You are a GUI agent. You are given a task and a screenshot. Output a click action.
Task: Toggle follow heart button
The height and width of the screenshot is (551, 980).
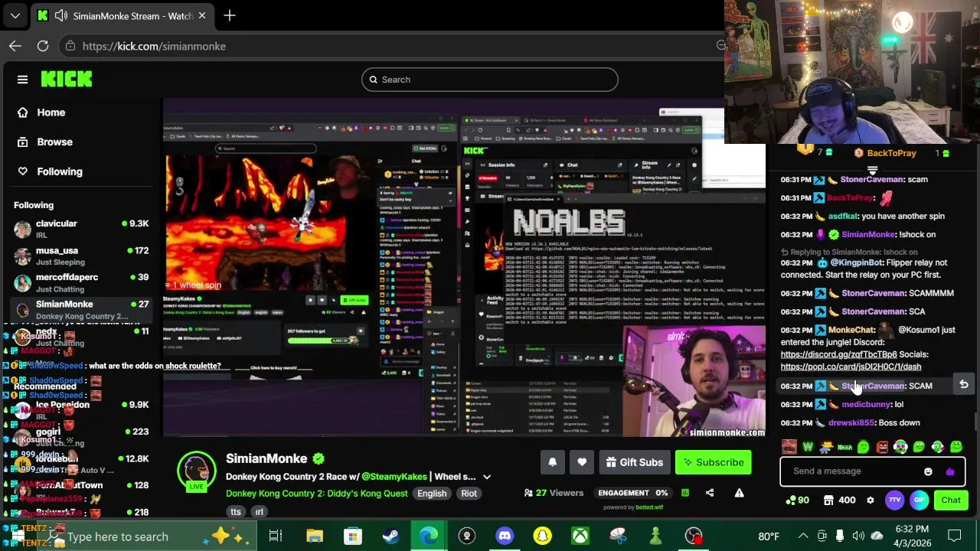[x=582, y=462]
